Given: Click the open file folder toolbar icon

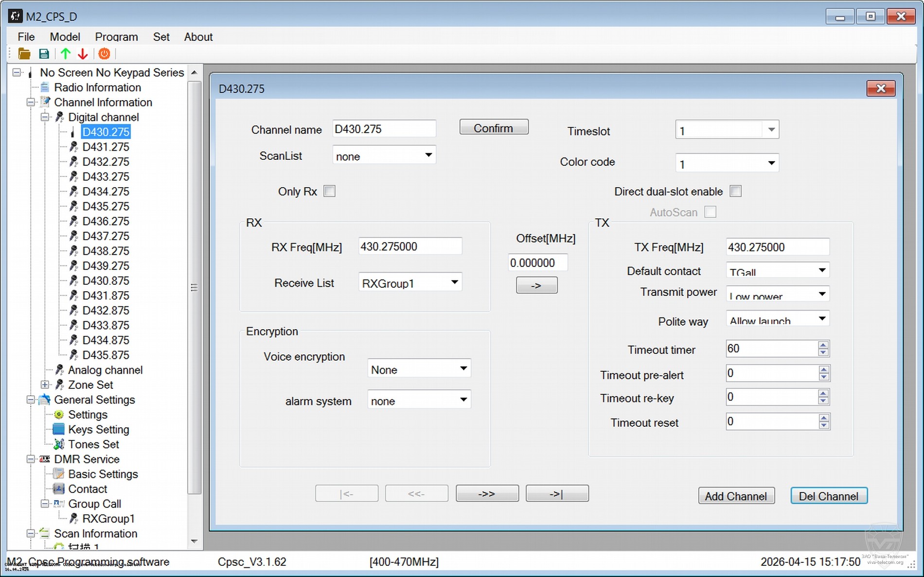Looking at the screenshot, I should [x=24, y=53].
